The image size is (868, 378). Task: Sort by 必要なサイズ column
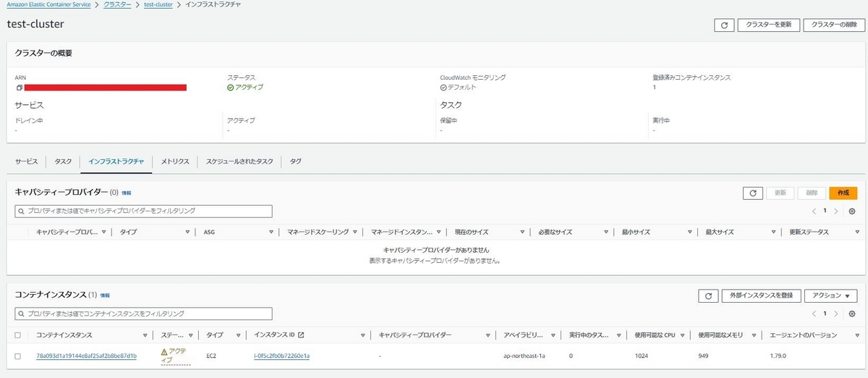click(x=605, y=232)
